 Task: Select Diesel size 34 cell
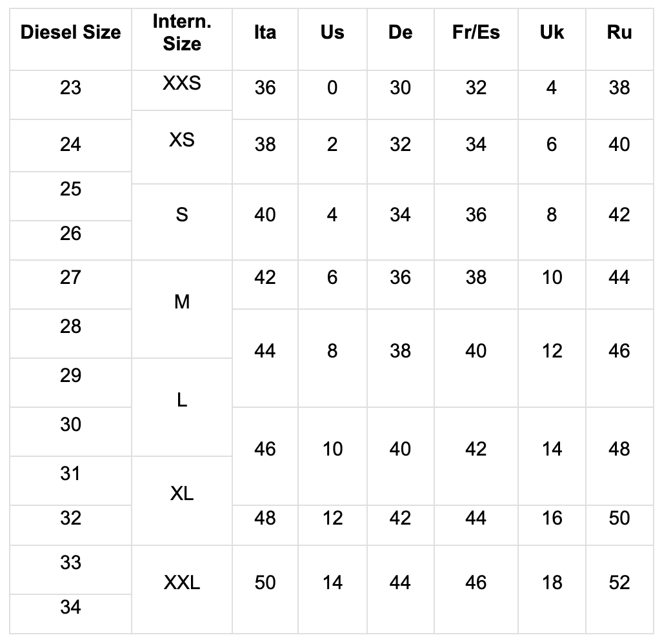pos(70,607)
